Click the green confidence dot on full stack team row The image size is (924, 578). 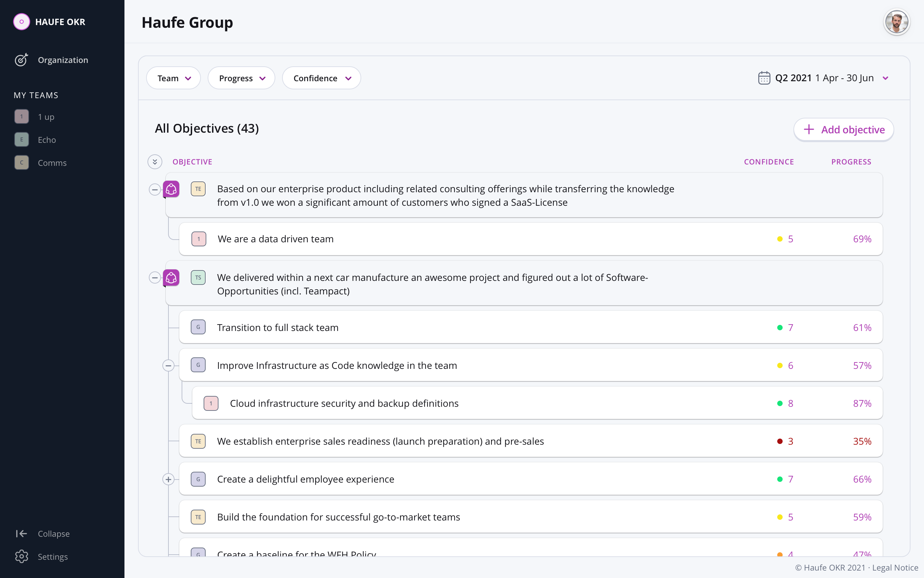point(780,327)
